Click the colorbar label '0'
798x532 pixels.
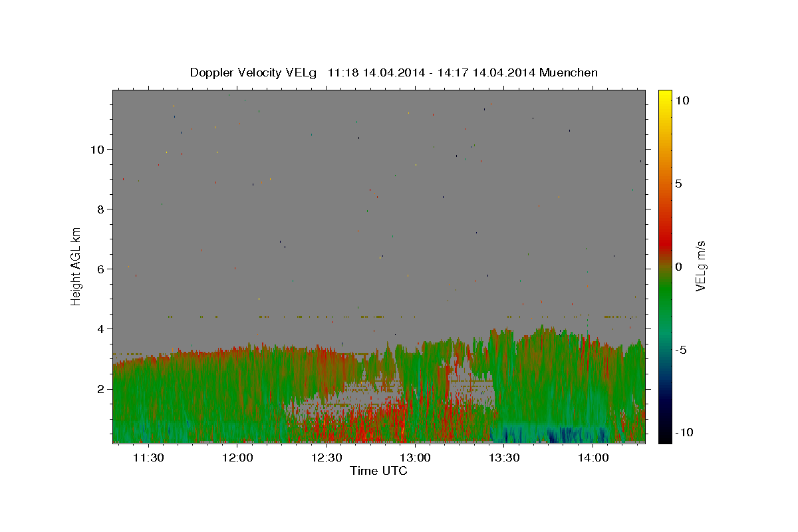click(678, 267)
